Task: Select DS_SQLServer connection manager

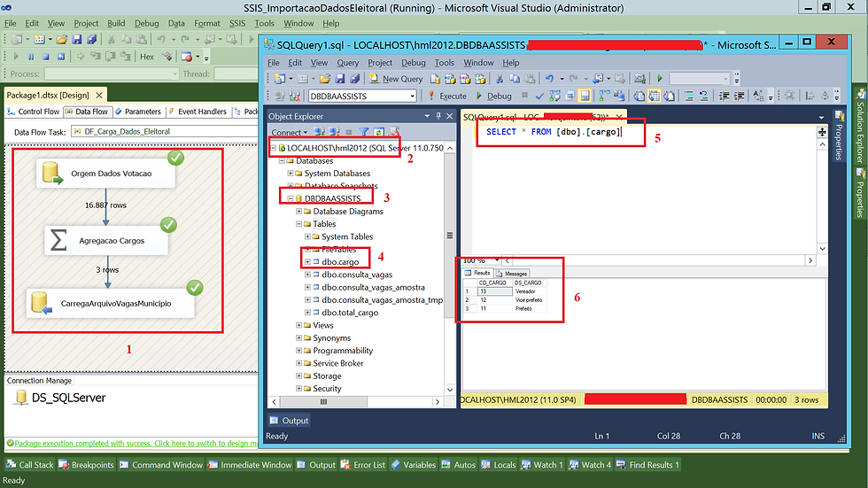Action: point(61,398)
